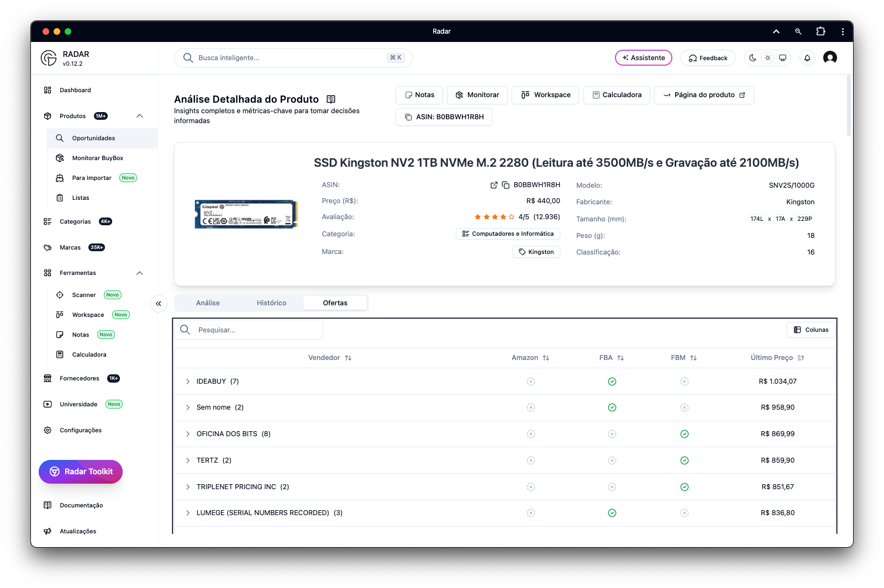Click the Scanner crosshair icon in the sidebar
The image size is (884, 588).
click(60, 295)
